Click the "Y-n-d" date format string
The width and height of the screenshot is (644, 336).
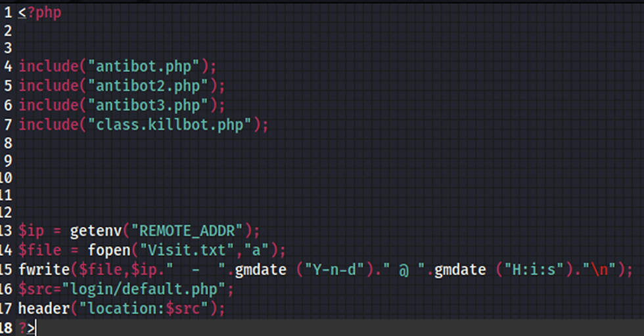334,270
